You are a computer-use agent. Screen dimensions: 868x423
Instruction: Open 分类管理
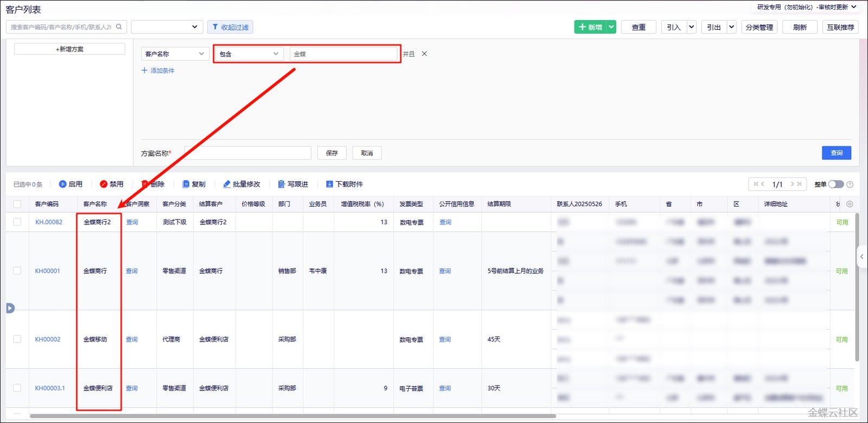[759, 27]
